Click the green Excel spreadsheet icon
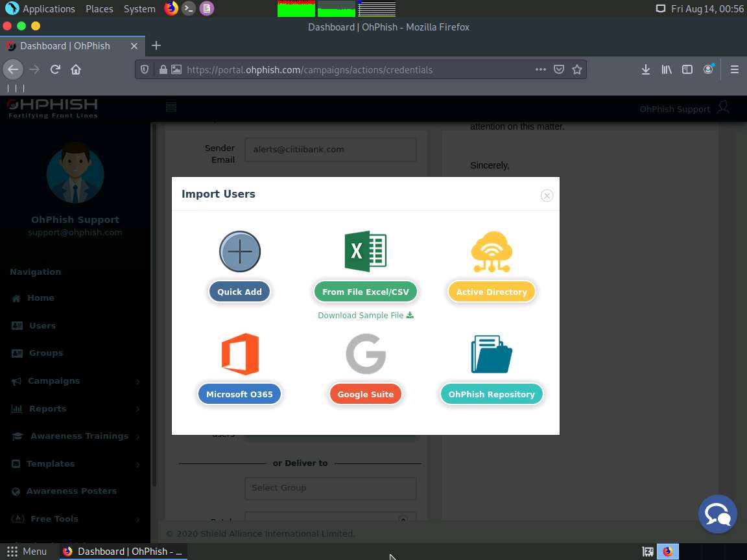 [366, 251]
